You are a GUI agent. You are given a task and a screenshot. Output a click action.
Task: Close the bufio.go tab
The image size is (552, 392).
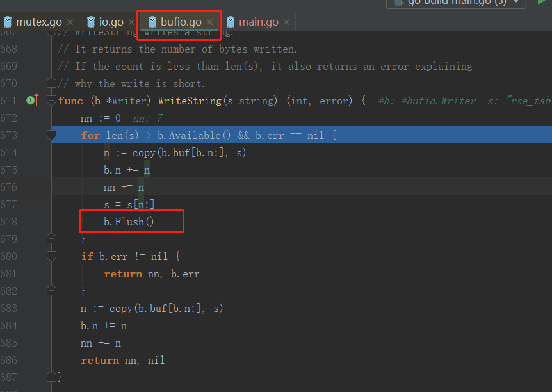click(210, 22)
